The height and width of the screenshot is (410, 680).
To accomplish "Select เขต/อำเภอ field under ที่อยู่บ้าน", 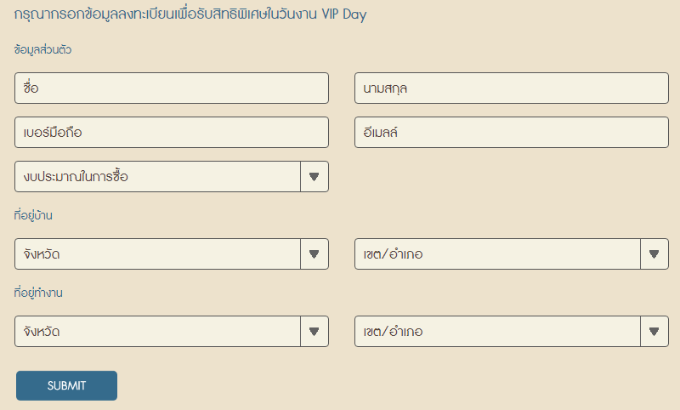I will tap(497, 254).
